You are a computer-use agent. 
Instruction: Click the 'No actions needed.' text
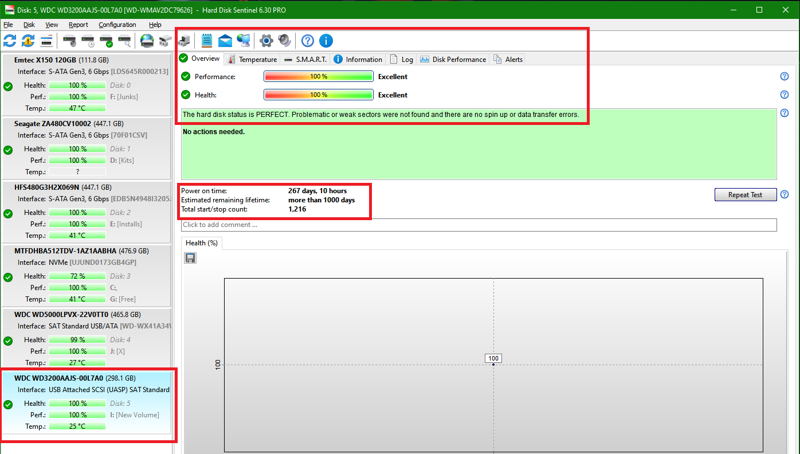click(214, 132)
